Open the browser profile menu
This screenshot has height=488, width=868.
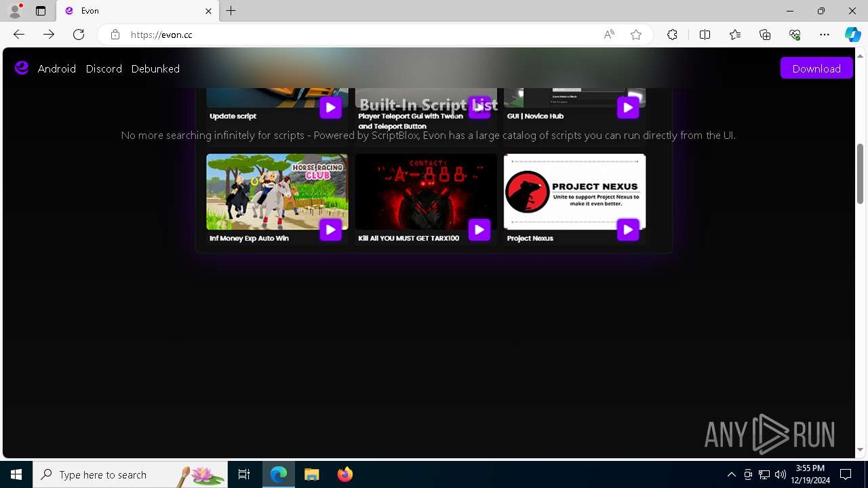(x=15, y=11)
